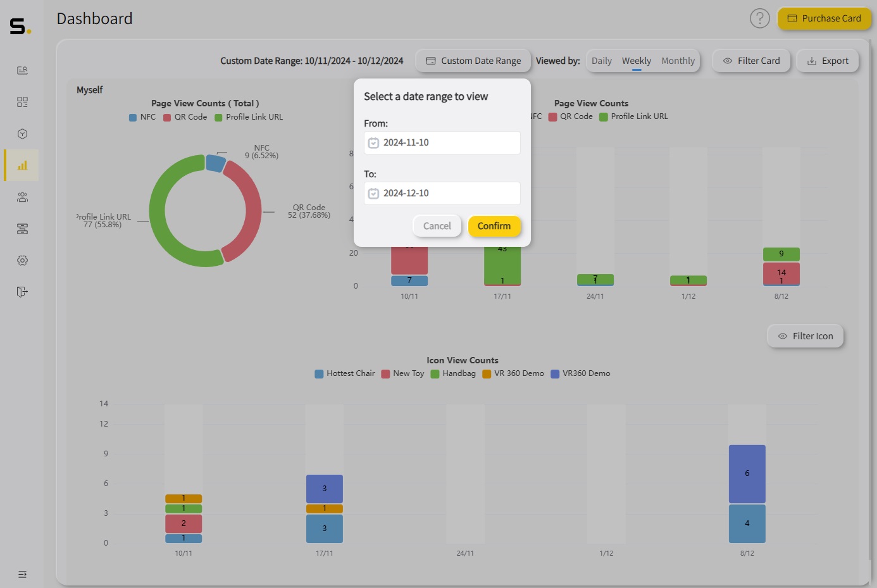Switch to Monthly view
The image size is (877, 588).
point(678,60)
